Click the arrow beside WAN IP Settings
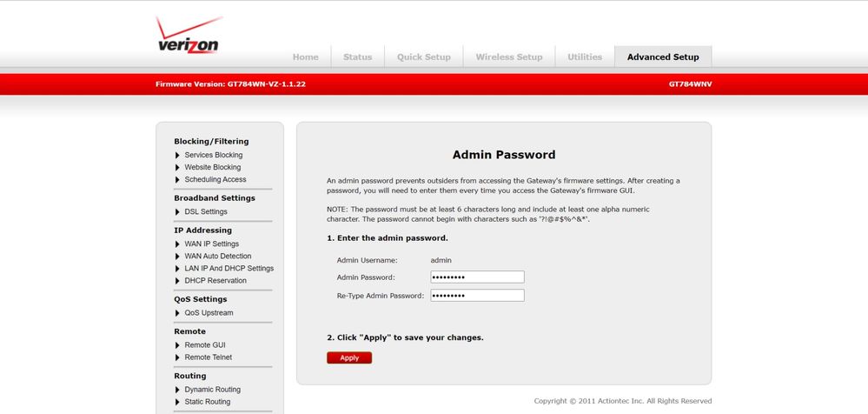The height and width of the screenshot is (414, 868). click(177, 244)
